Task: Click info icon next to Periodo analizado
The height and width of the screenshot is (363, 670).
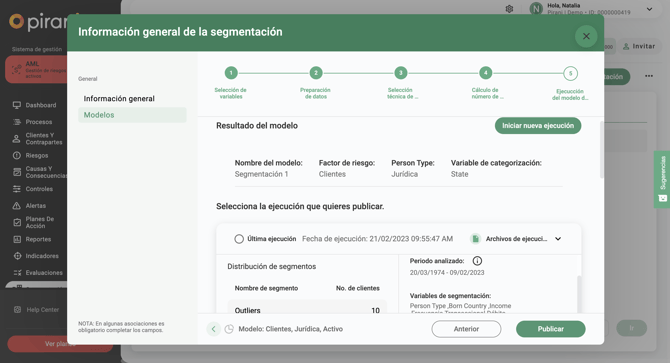Action: (x=477, y=261)
